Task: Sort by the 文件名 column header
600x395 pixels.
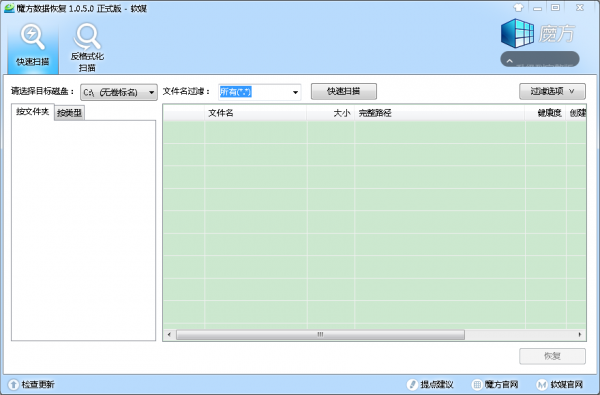Action: click(255, 113)
